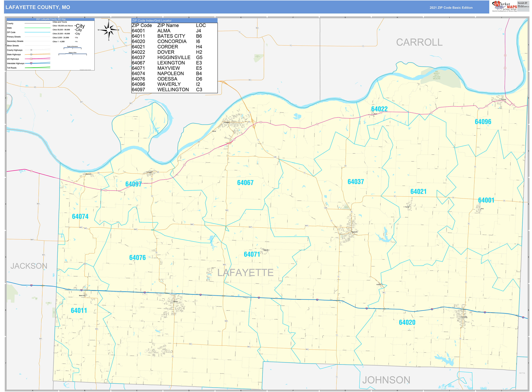This screenshot has width=532, height=392.
Task: Open the 2021 Lafayette County, MO Map header
Action: [x=51, y=19]
